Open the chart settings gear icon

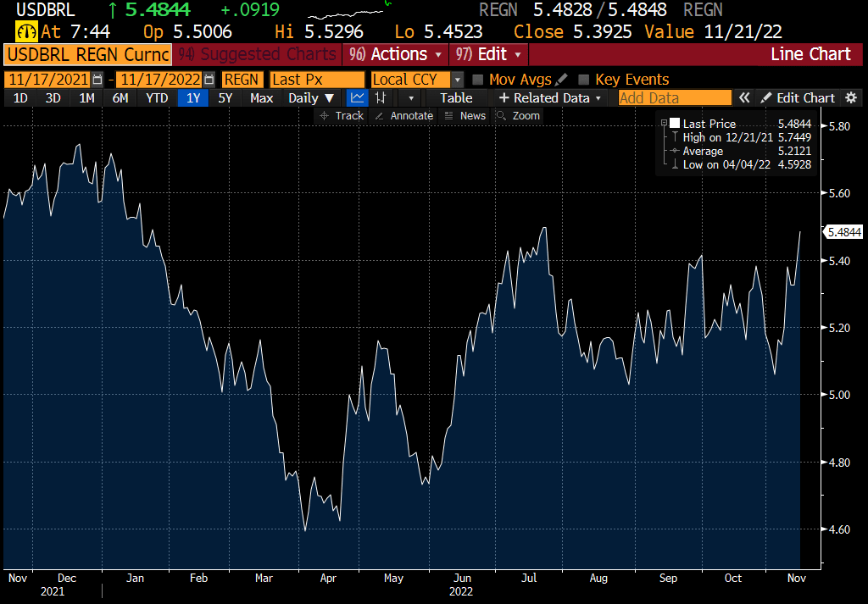(851, 98)
